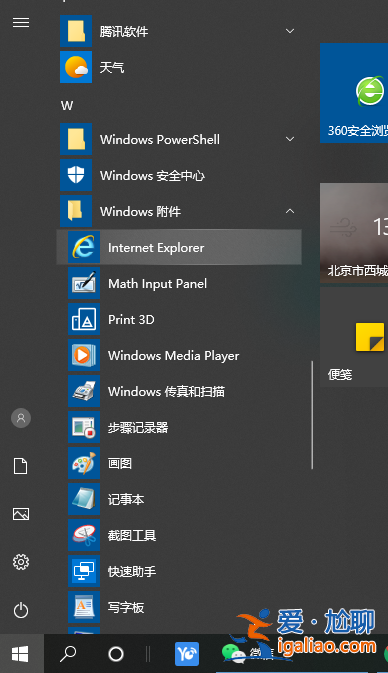Screen dimensions: 388x673
Task: Open the 便笺 sticky notes tile
Action: coord(354,337)
